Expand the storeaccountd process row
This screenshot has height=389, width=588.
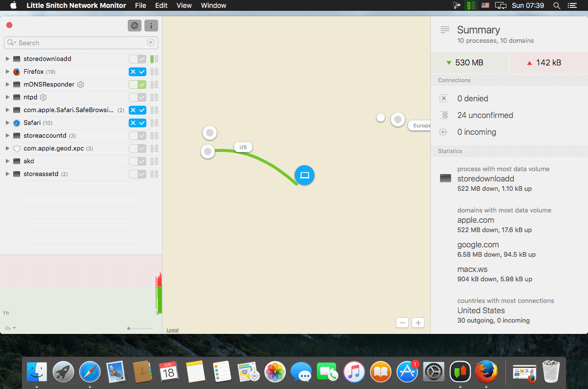(x=7, y=136)
